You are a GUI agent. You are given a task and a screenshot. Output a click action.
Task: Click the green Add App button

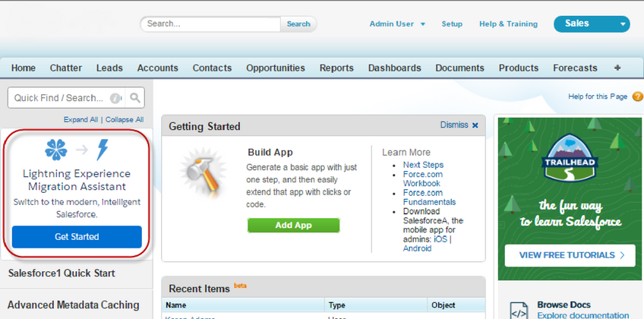pyautogui.click(x=293, y=226)
